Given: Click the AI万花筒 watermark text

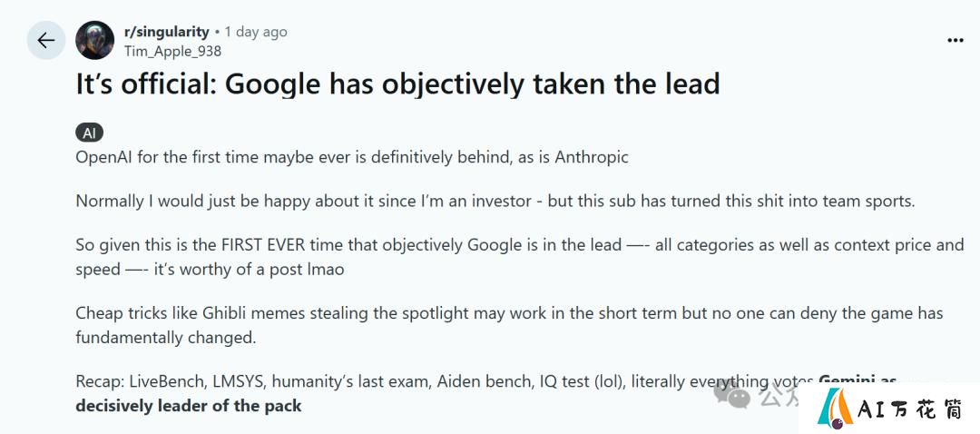Looking at the screenshot, I should 910,409.
